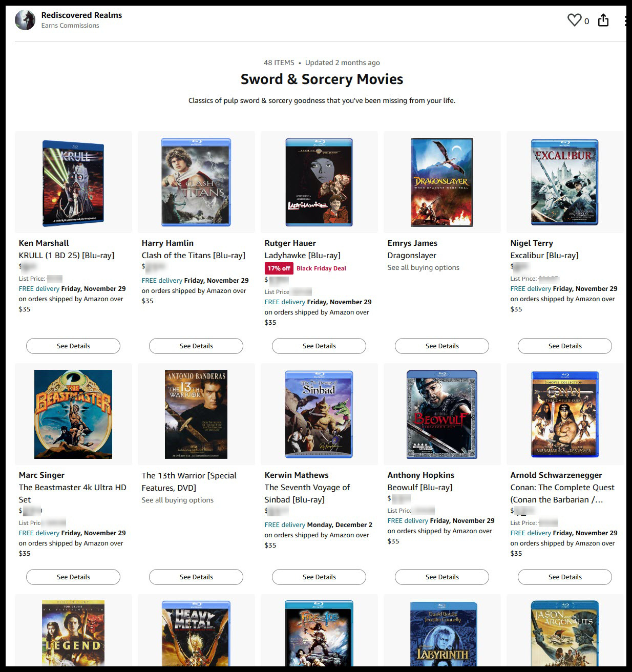
Task: Click the Rediscovered Realms profile avatar
Action: pyautogui.click(x=25, y=20)
